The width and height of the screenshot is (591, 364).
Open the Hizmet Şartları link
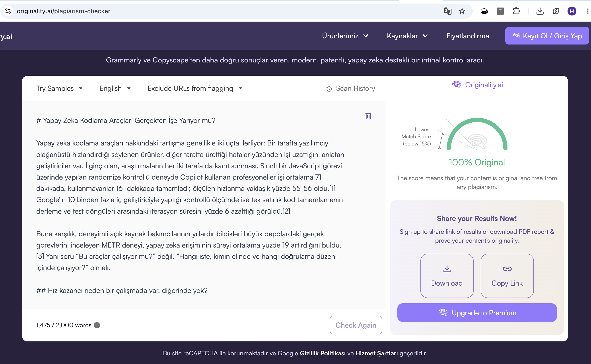377,353
